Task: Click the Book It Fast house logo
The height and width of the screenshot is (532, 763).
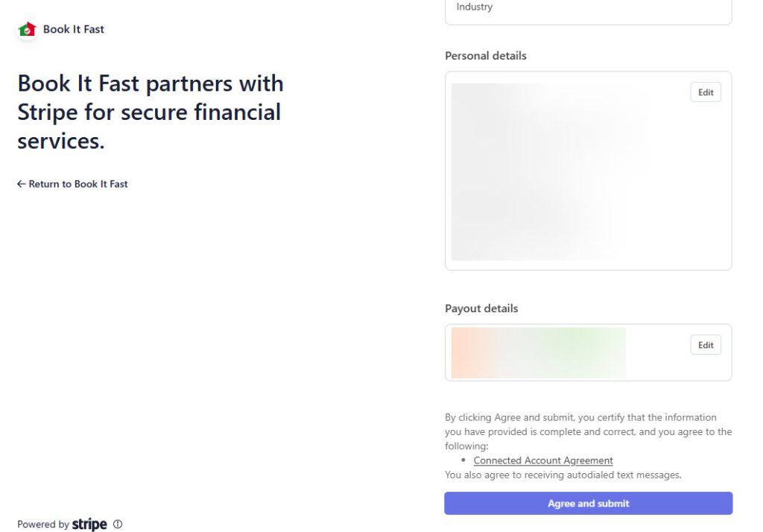Action: (x=27, y=30)
